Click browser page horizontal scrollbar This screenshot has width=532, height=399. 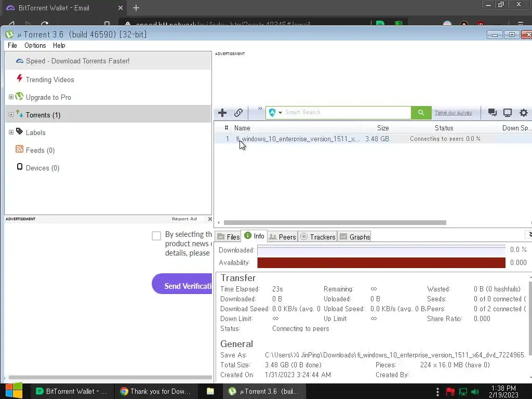[110, 377]
